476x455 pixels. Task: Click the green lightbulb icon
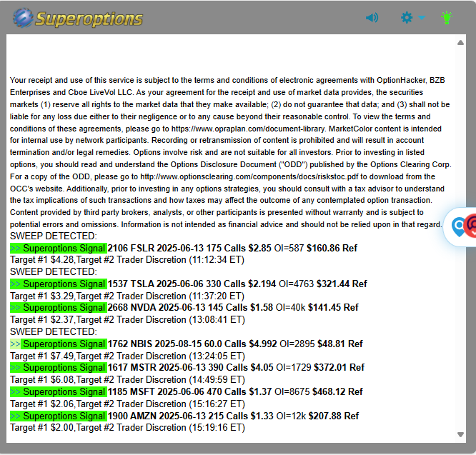point(447,18)
